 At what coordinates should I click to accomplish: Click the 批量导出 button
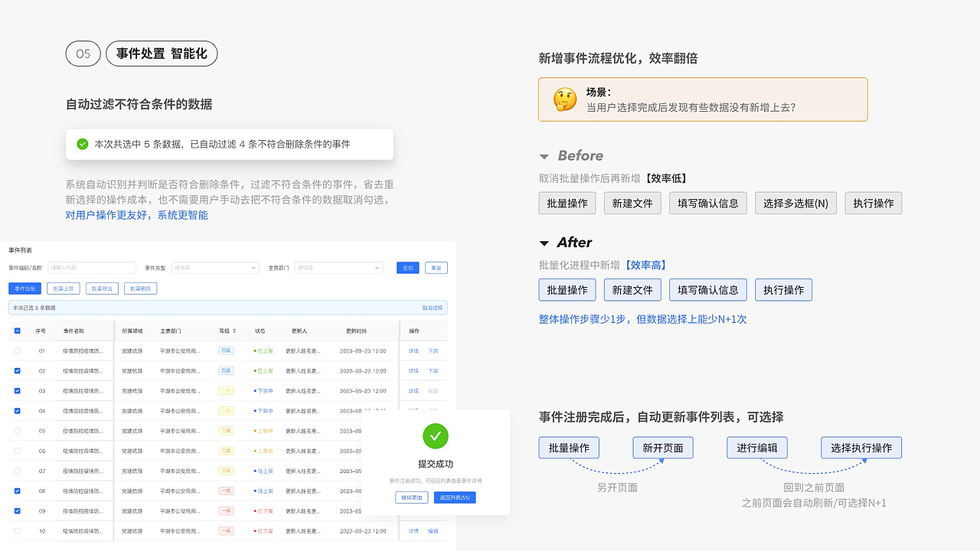(x=102, y=289)
